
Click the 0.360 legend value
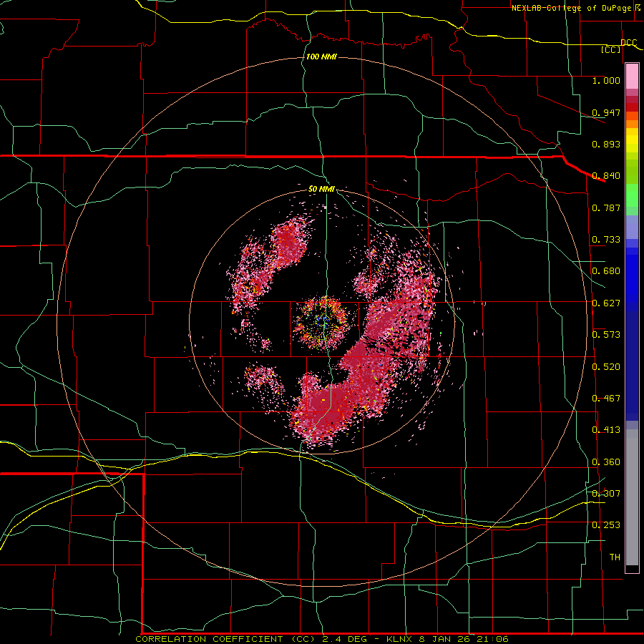click(606, 462)
